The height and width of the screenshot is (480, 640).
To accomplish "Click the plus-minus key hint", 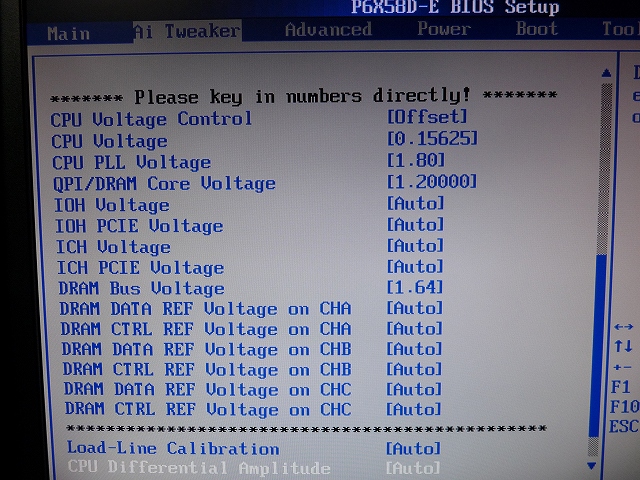I will pos(623,367).
